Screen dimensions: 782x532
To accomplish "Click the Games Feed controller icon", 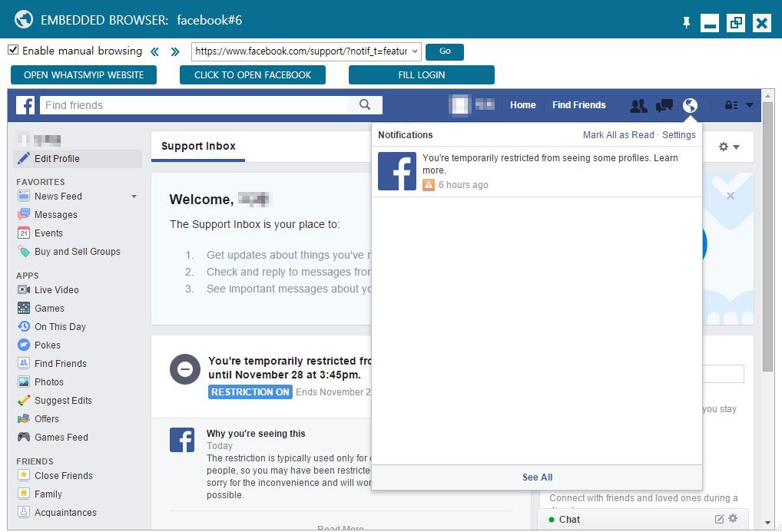I will pos(24,438).
